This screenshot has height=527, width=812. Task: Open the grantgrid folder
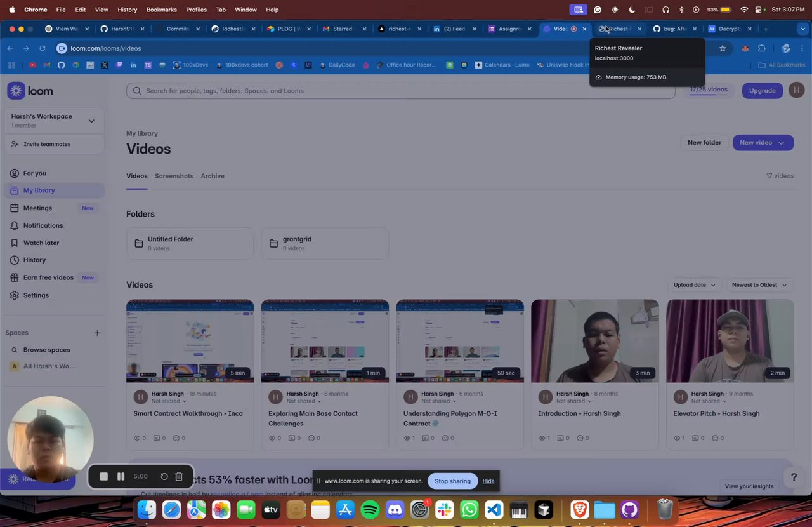[325, 244]
